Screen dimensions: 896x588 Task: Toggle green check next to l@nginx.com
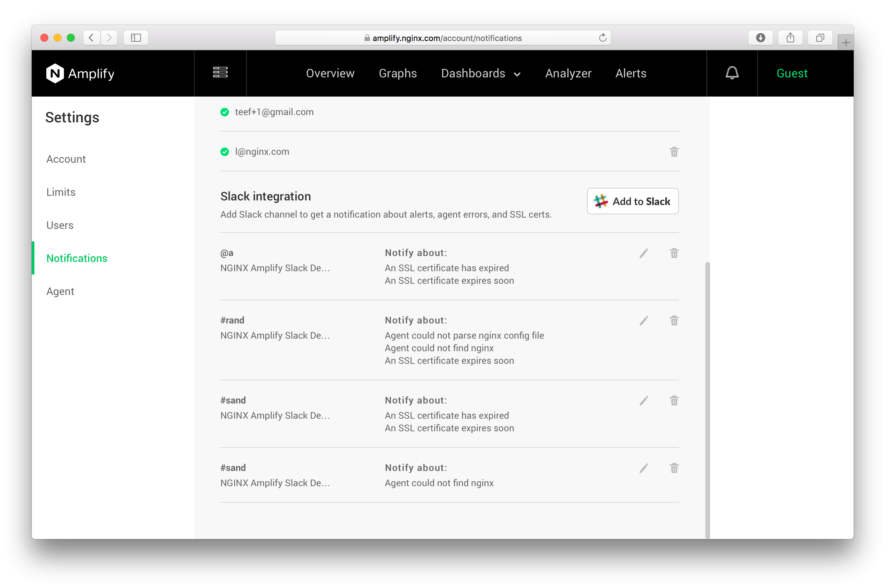click(225, 152)
